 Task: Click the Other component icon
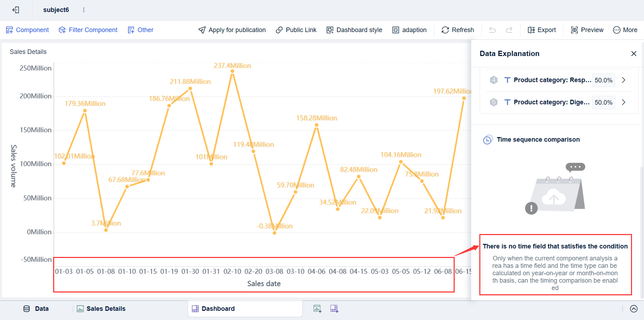(132, 30)
